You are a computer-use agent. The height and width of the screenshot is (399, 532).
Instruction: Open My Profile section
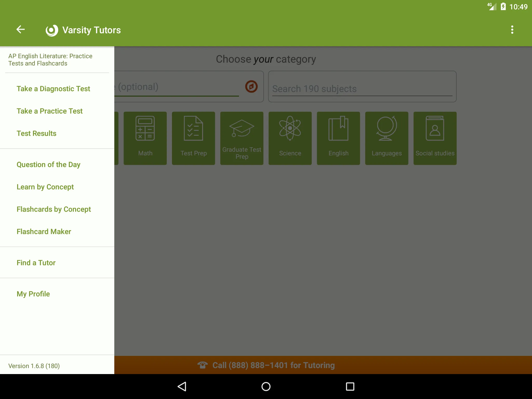pos(34,294)
